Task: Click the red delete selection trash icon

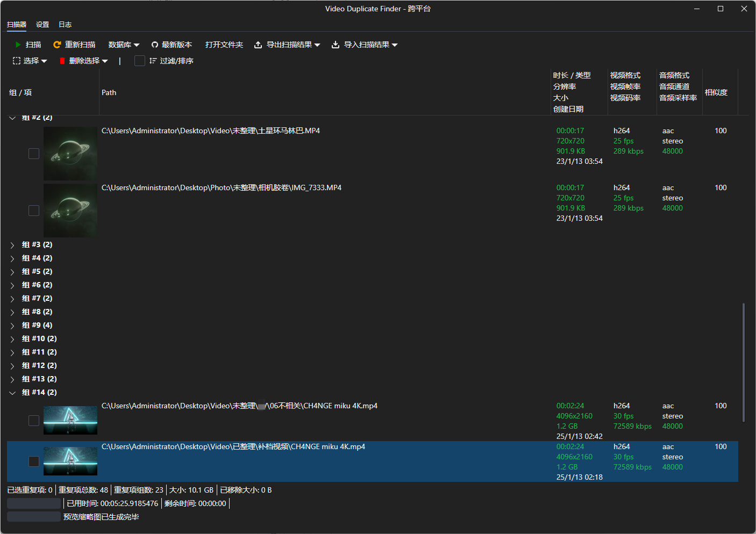Action: pyautogui.click(x=62, y=61)
